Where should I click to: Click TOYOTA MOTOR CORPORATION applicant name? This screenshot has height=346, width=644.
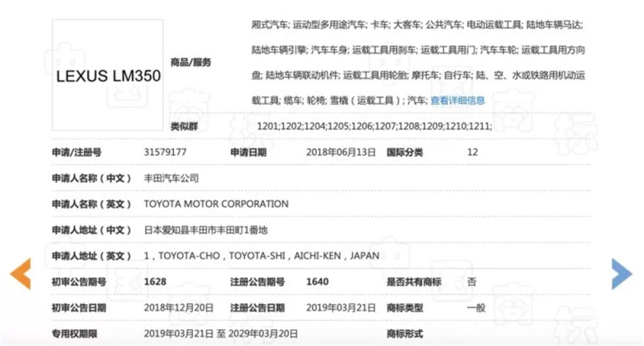(216, 204)
